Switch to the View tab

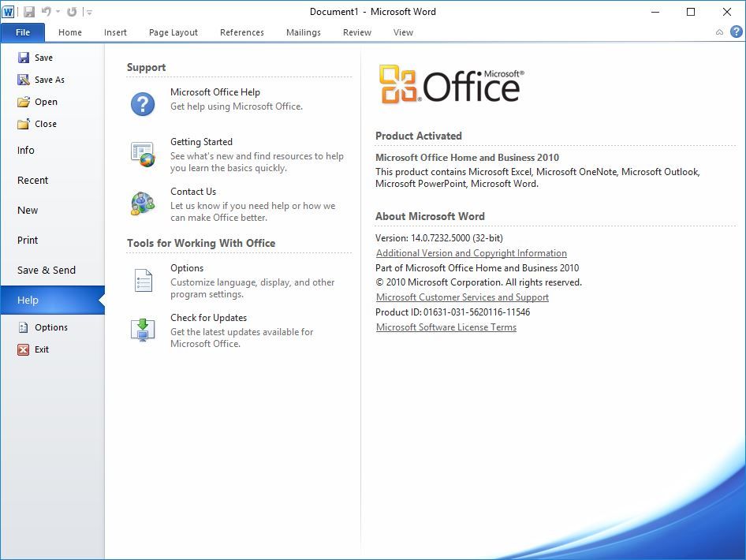[x=403, y=32]
